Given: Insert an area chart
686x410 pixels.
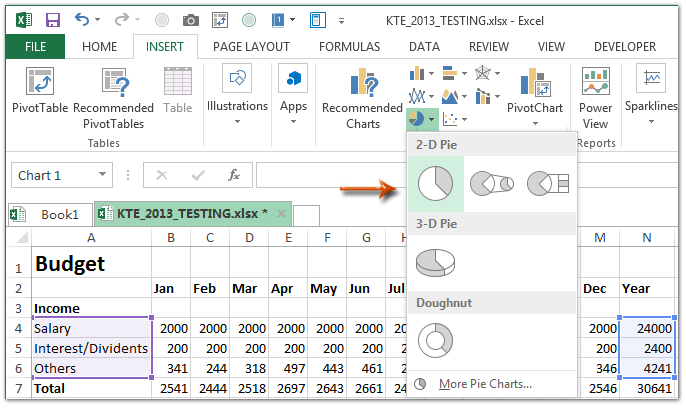Looking at the screenshot, I should tap(450, 96).
